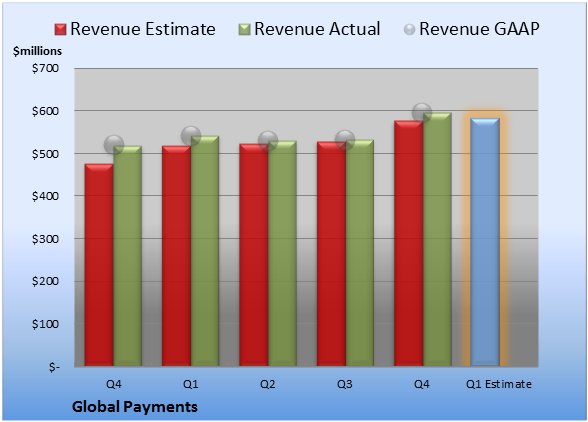Screen dimensions: 588x422
Task: Click the "$200" y-axis value
Action: (x=45, y=281)
